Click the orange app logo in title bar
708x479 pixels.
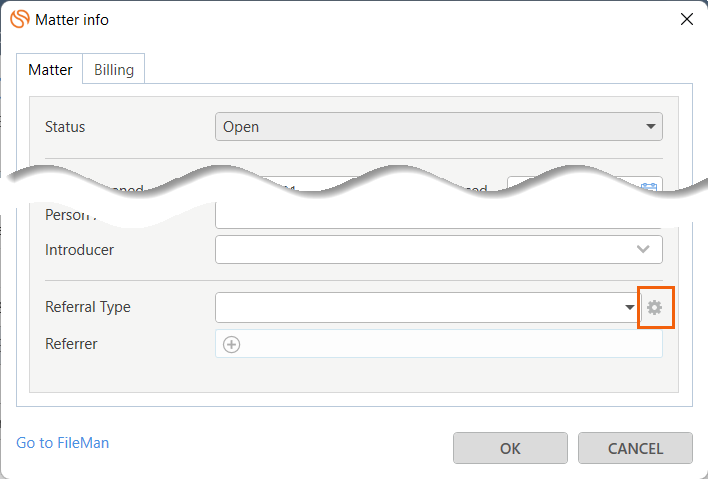coord(19,19)
